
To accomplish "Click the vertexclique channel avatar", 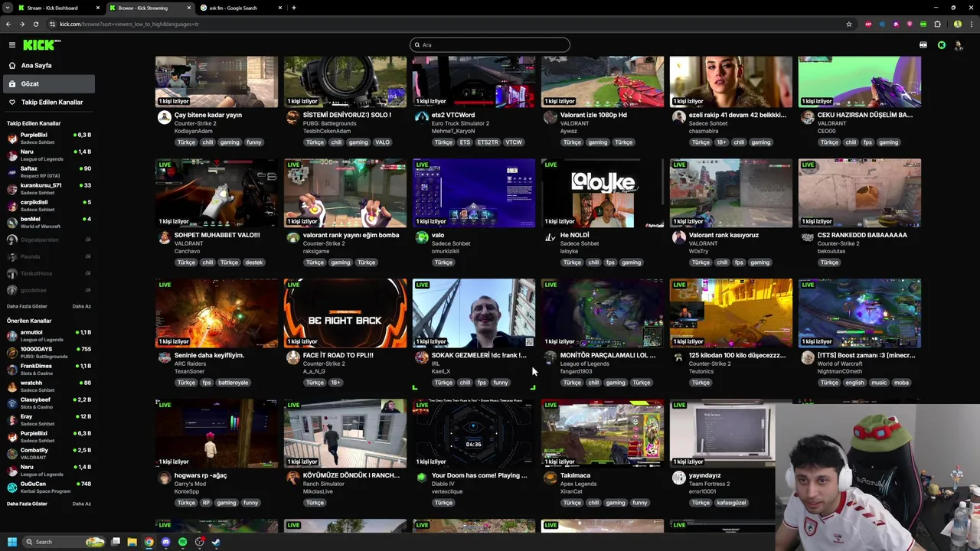I will pos(421,478).
